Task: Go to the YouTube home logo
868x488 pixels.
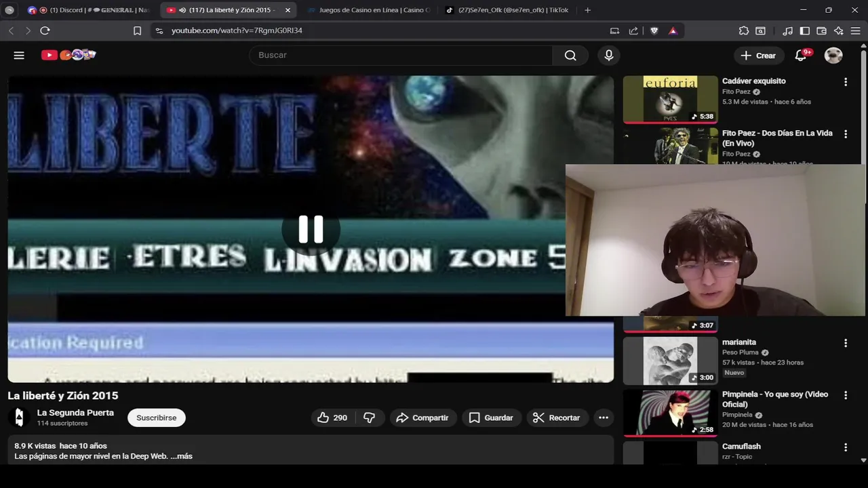Action: pyautogui.click(x=68, y=55)
